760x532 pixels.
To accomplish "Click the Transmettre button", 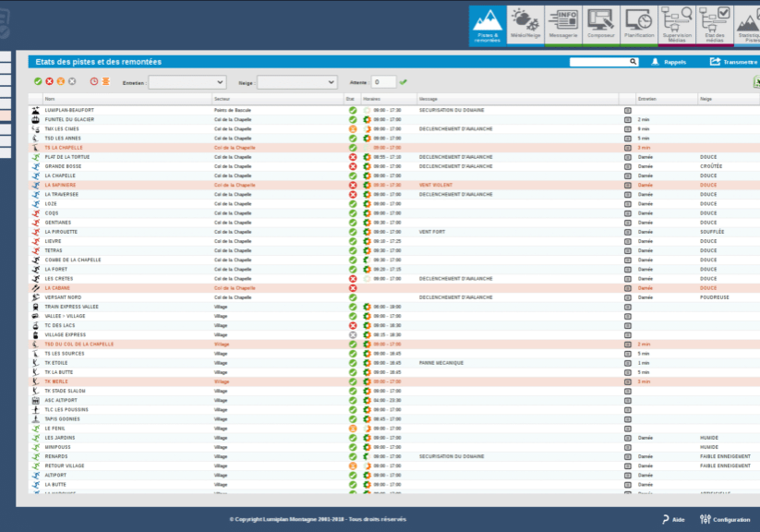I will pyautogui.click(x=734, y=62).
